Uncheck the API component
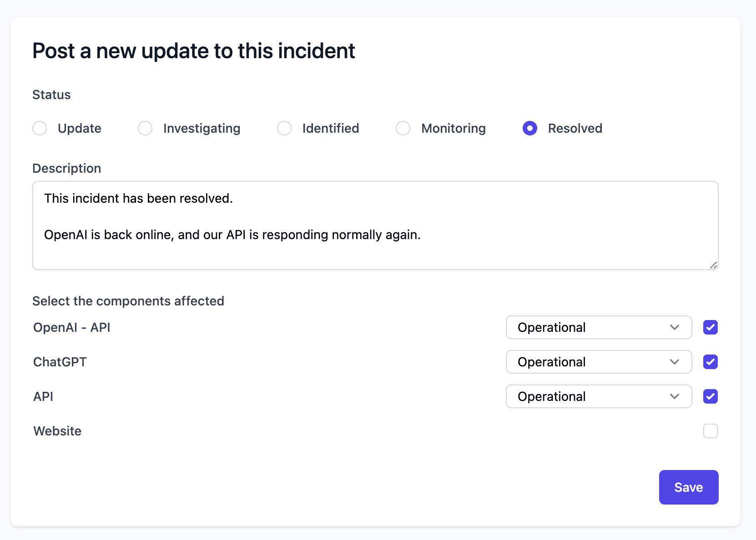 tap(710, 396)
